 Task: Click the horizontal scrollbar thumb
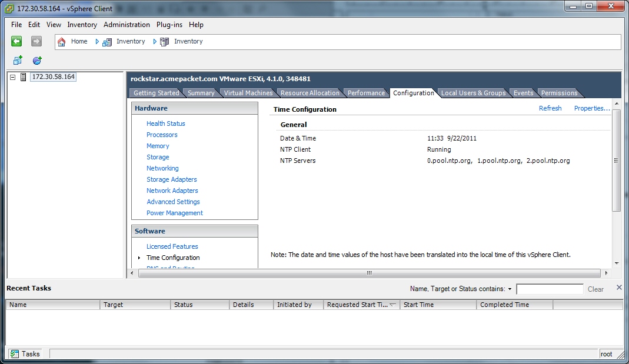click(369, 273)
